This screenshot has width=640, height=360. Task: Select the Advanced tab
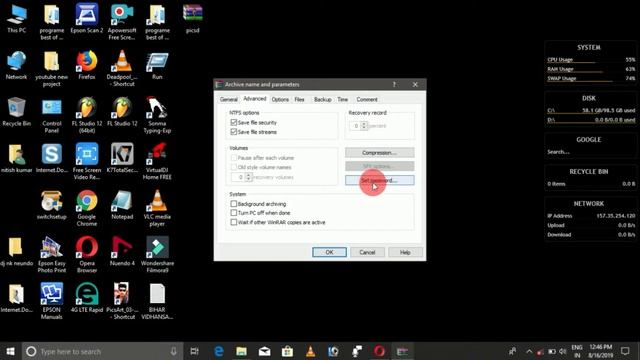tap(255, 99)
